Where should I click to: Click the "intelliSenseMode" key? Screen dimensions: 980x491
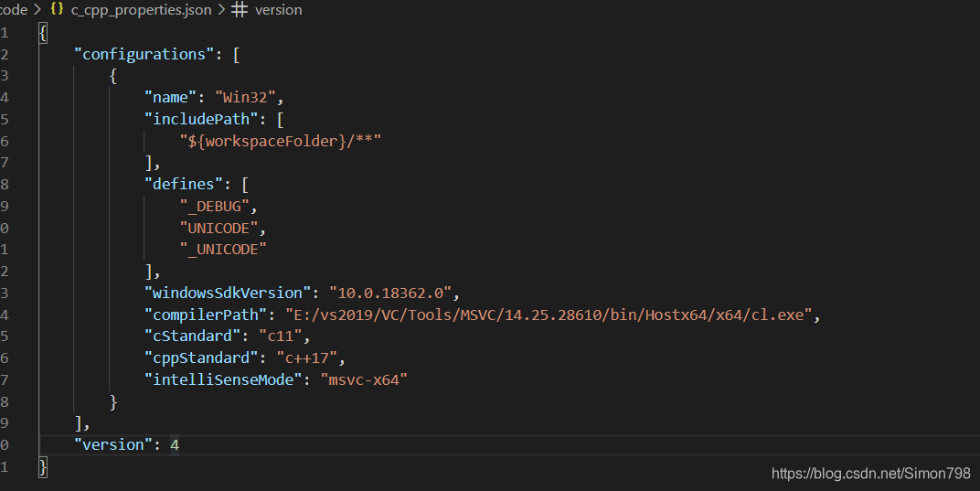(223, 379)
